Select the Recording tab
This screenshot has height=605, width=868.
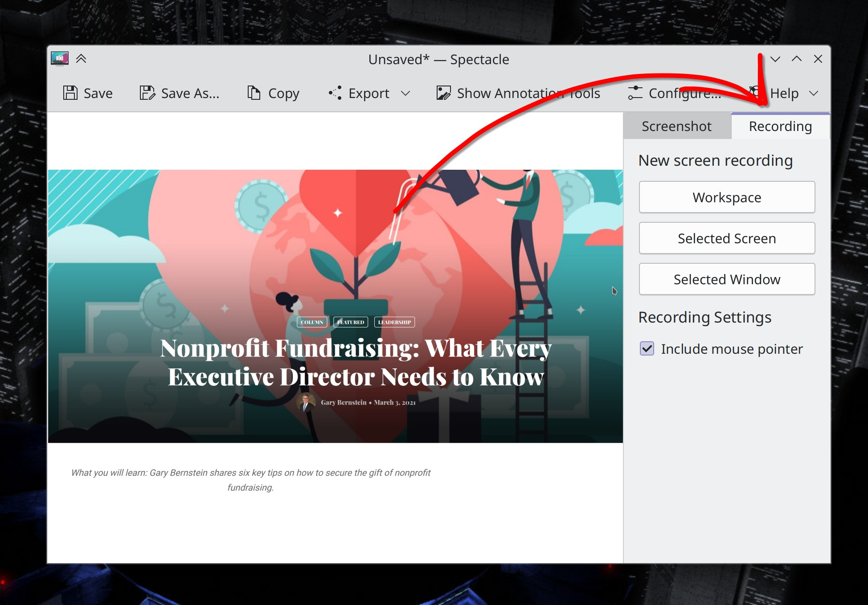780,126
